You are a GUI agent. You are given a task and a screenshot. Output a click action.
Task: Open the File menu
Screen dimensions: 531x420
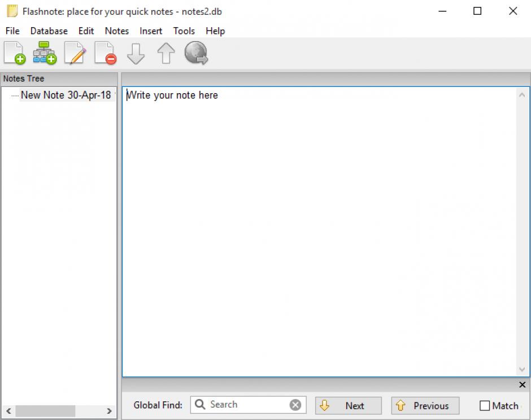click(x=12, y=31)
